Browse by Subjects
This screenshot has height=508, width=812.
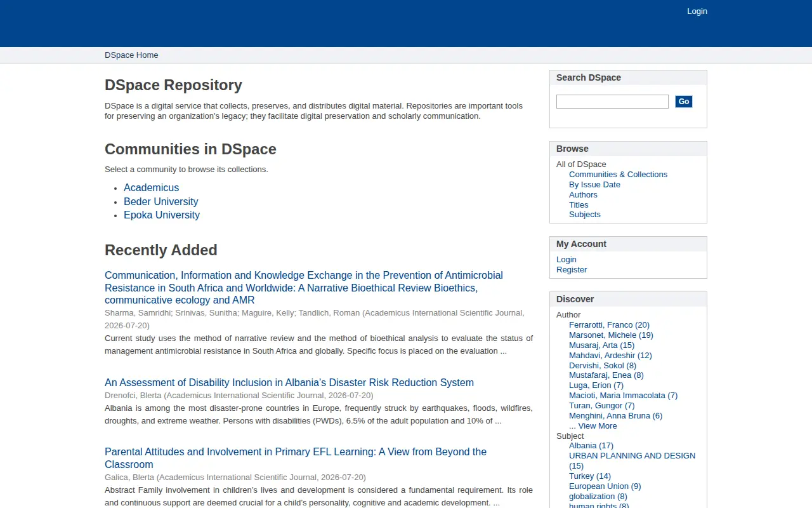click(584, 215)
